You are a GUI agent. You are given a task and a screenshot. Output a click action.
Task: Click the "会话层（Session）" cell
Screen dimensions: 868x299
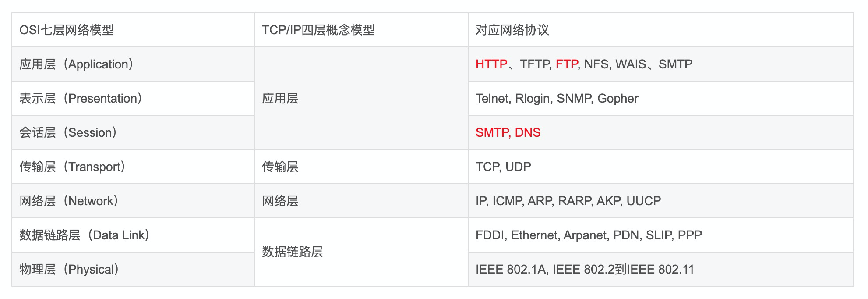tap(68, 132)
